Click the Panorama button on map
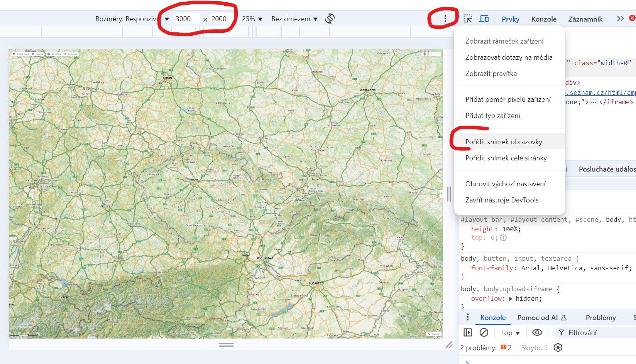Viewport: 636px width, 364px height. [71, 54]
